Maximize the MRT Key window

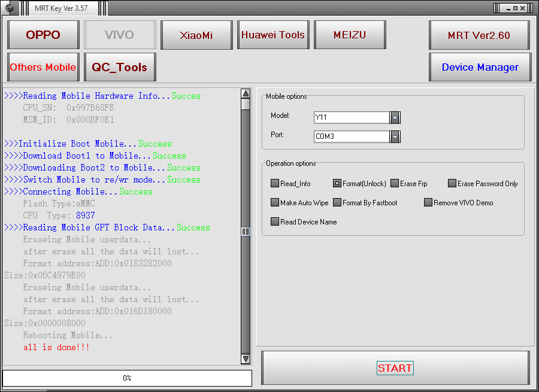pyautogui.click(x=515, y=8)
